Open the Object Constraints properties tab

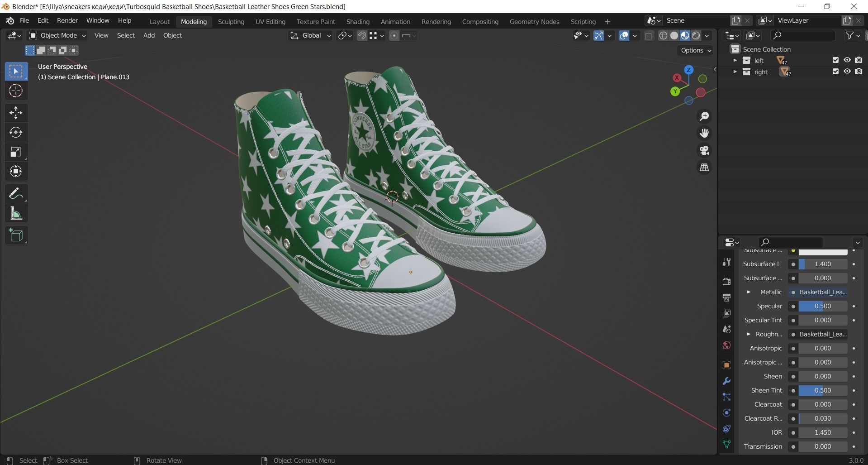point(726,428)
